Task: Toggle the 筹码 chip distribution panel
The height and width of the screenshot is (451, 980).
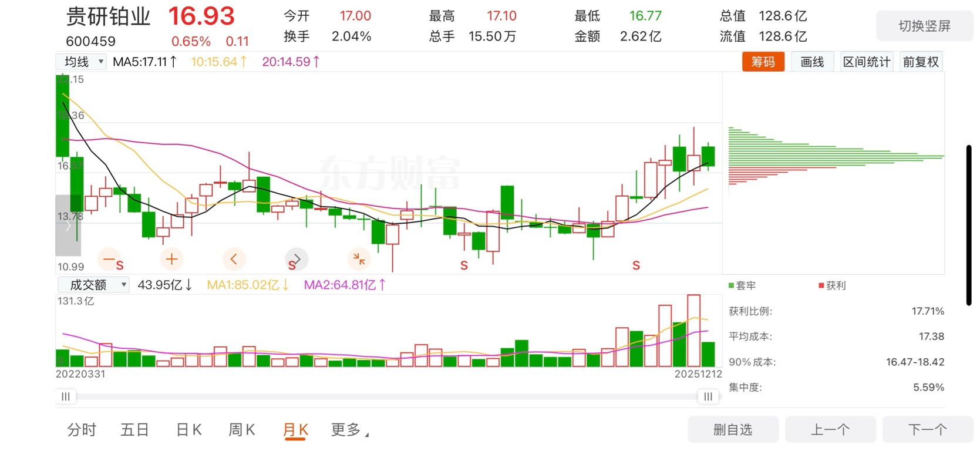Action: 763,62
